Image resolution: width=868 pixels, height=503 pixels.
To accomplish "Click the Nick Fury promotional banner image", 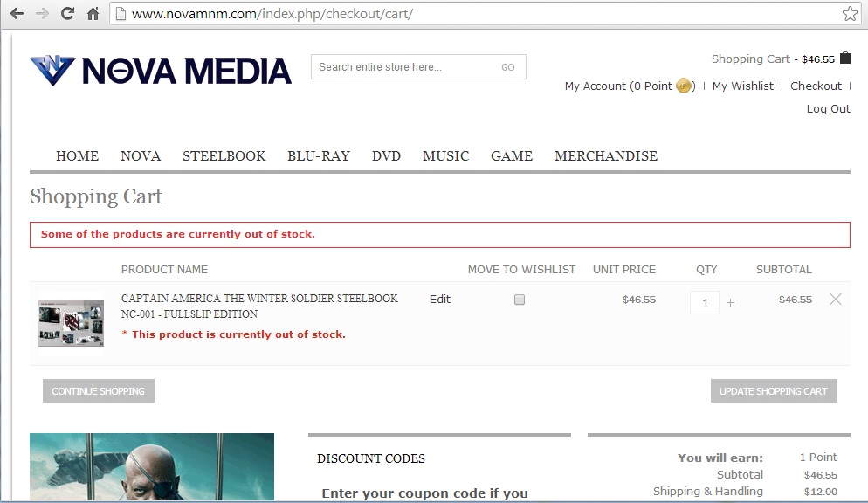I will point(152,467).
